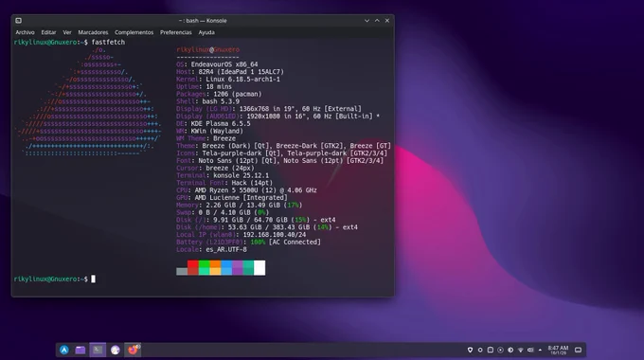The height and width of the screenshot is (360, 644).
Task: Open the Wi-Fi network tray icon
Action: tap(520, 351)
